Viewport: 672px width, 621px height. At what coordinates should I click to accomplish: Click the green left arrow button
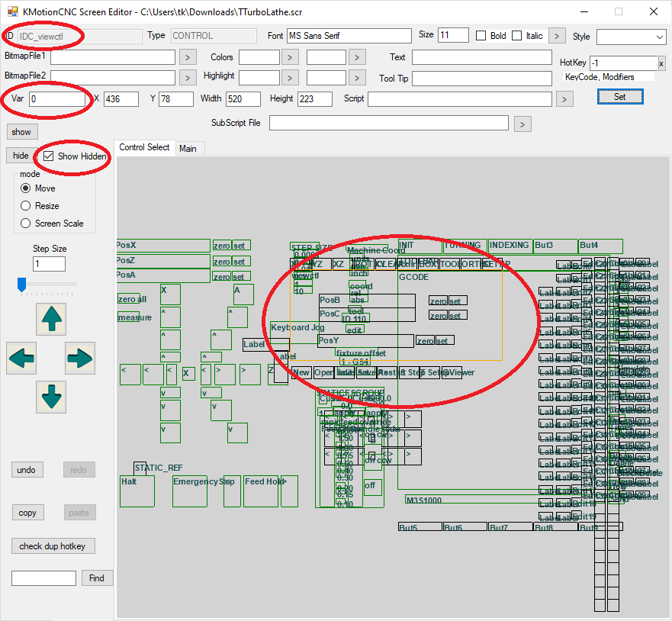click(x=21, y=358)
